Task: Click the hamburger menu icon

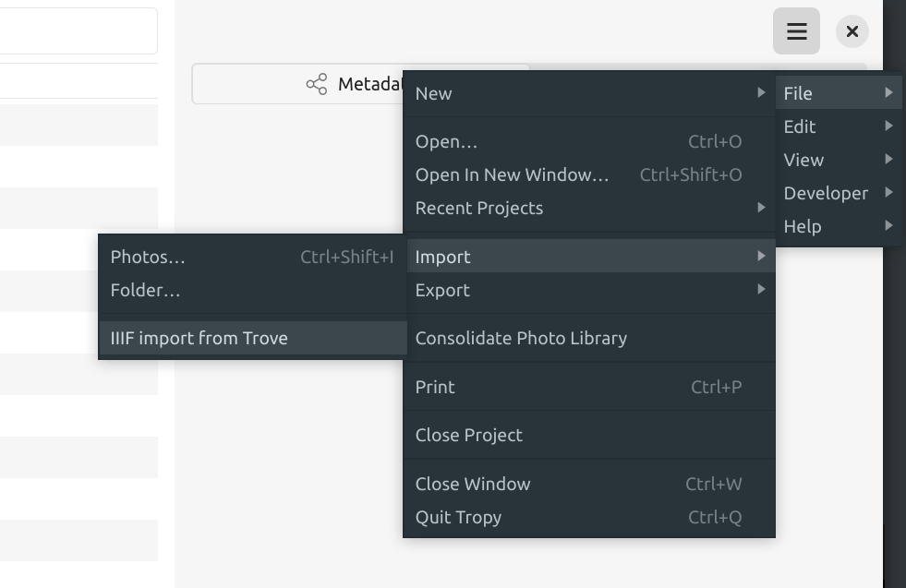Action: coord(796,31)
